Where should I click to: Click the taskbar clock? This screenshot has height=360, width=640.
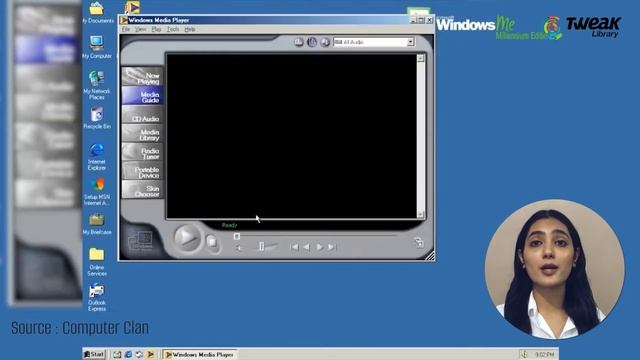click(x=544, y=354)
